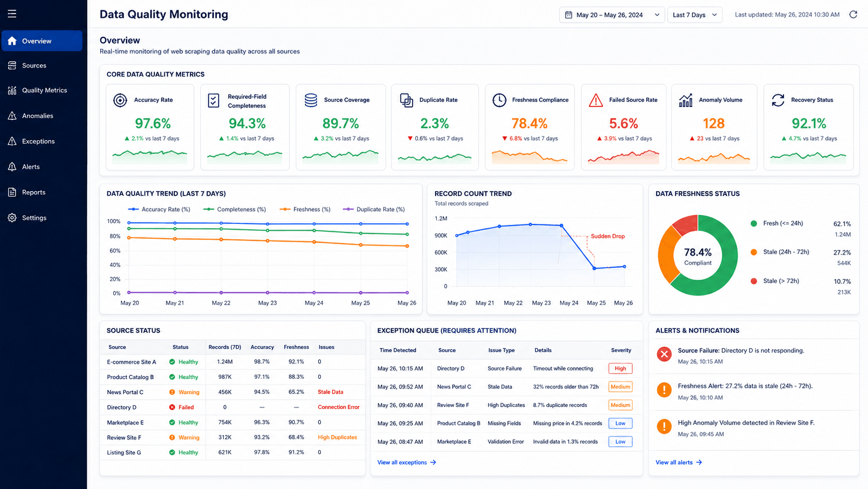Open the hamburger menu icon
Viewport: 868px width, 489px height.
click(12, 14)
